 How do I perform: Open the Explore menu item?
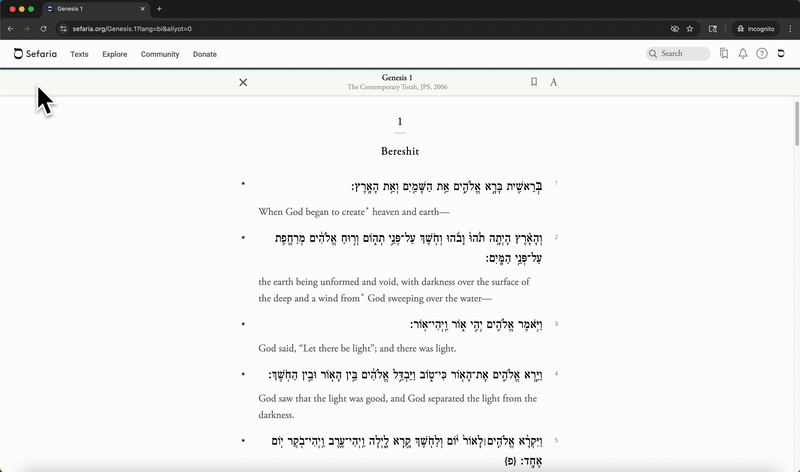(x=114, y=54)
